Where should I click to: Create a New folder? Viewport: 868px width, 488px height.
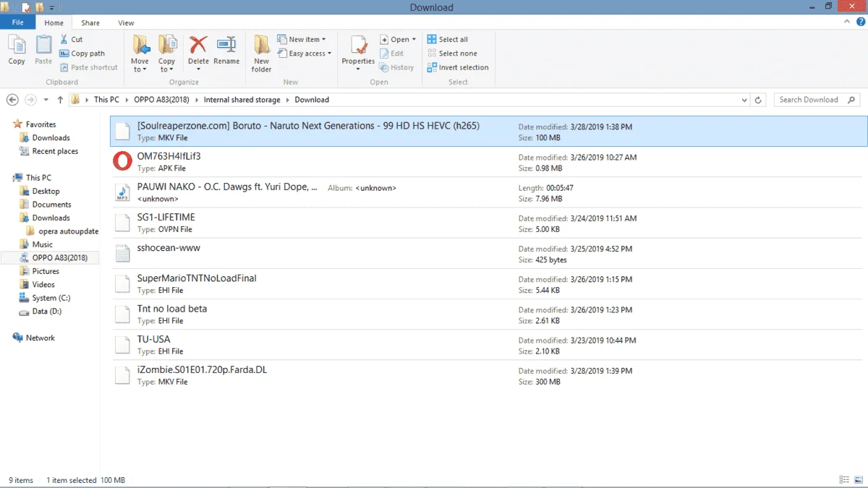[x=262, y=53]
